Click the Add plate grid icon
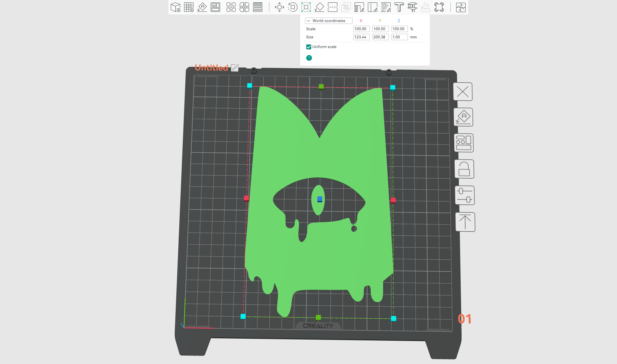 (189, 7)
